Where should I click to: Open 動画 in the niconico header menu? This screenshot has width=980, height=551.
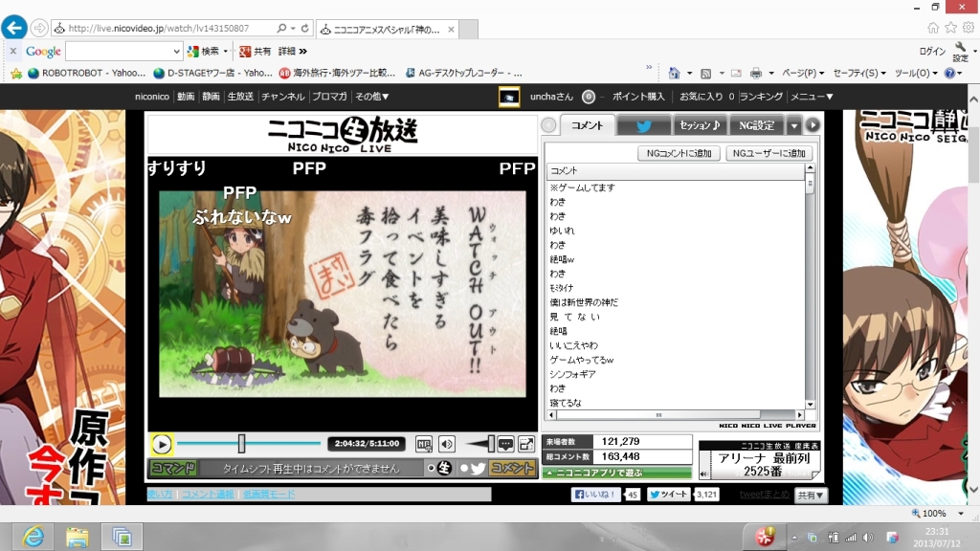tap(186, 97)
